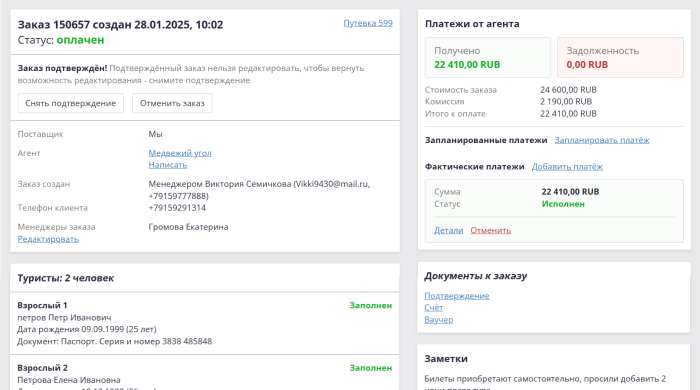This screenshot has width=700, height=390.
Task: Click the name петров Петр Иванович
Action: 64,317
